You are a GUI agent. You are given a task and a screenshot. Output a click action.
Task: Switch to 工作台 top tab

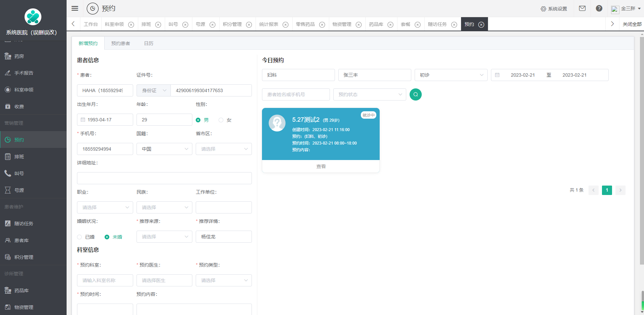(91, 24)
